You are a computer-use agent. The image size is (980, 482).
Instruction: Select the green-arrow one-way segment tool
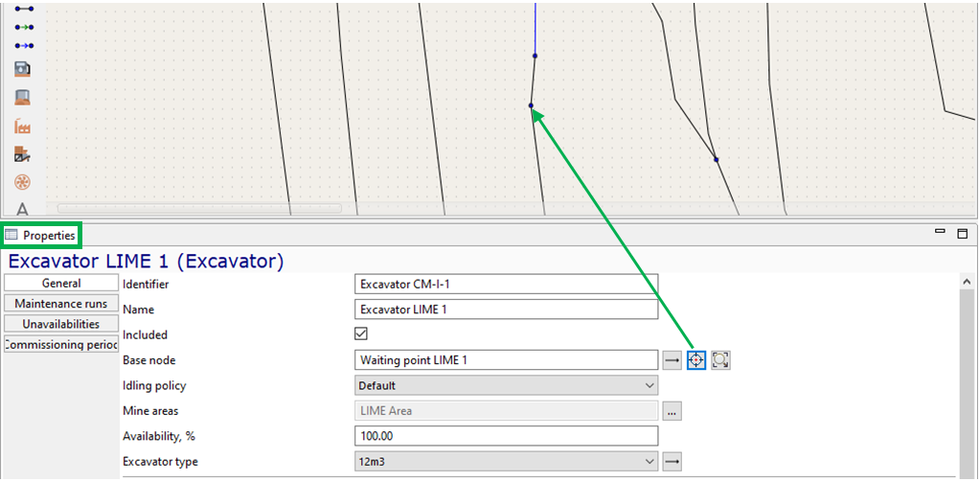(24, 28)
